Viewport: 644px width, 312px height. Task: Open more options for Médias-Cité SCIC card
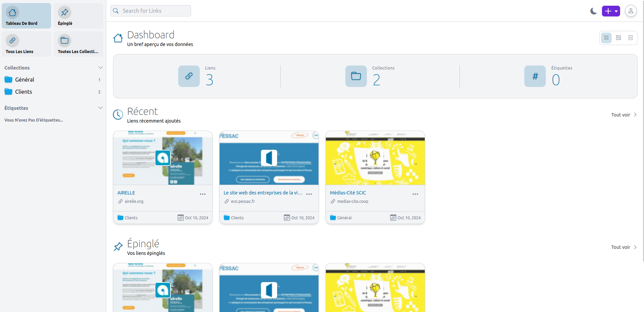415,194
